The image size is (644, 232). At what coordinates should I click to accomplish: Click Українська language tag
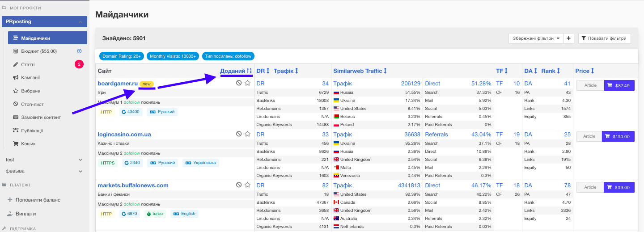click(201, 163)
